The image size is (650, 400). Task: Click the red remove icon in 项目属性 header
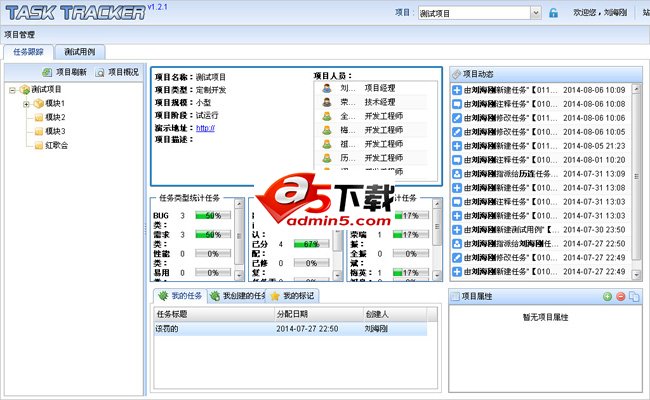click(621, 296)
